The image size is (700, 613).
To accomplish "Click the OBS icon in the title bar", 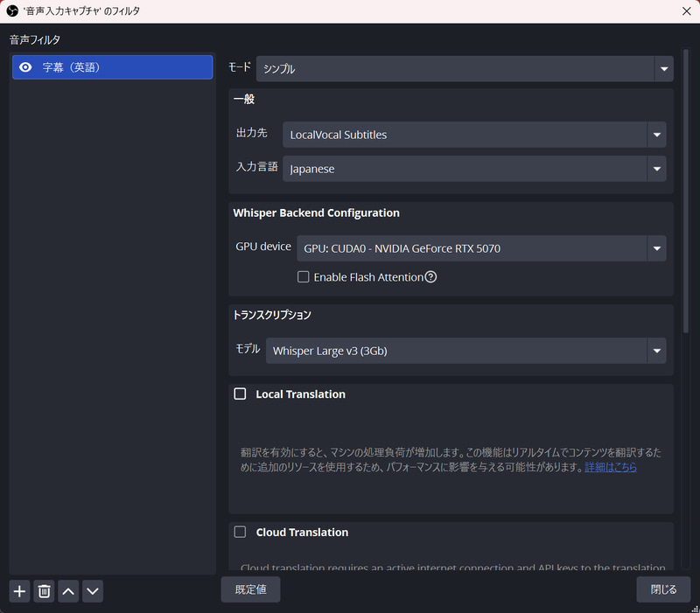I will point(11,10).
